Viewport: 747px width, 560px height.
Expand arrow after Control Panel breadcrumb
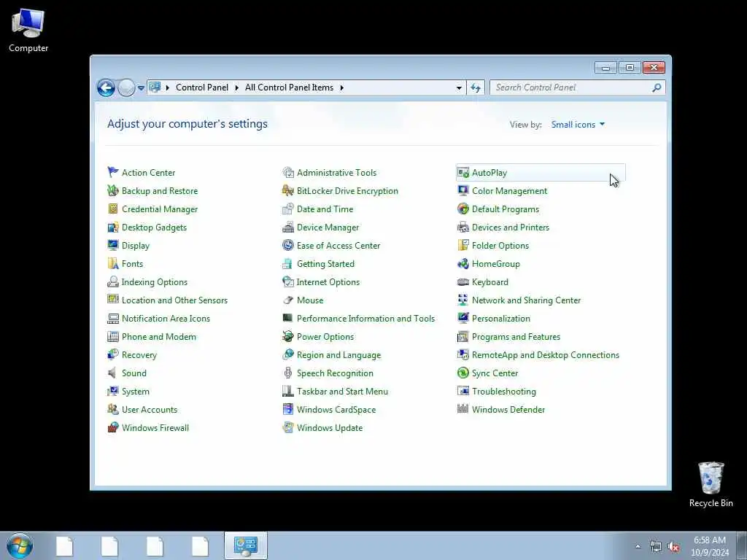coord(237,87)
